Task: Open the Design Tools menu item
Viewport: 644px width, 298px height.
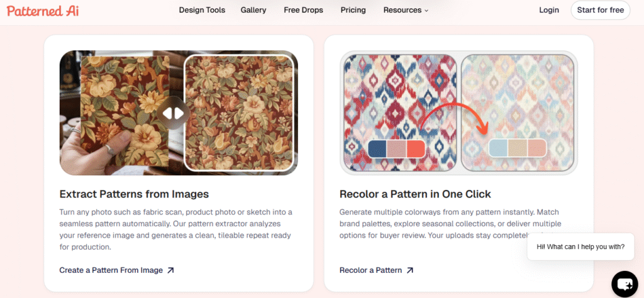Action: (202, 10)
